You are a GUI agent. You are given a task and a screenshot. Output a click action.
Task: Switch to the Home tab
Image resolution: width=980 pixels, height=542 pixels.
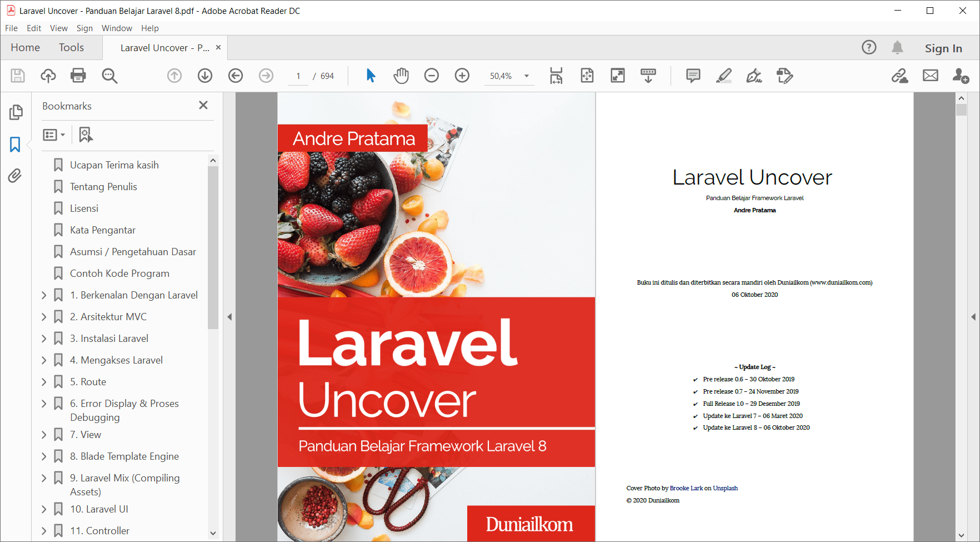25,48
